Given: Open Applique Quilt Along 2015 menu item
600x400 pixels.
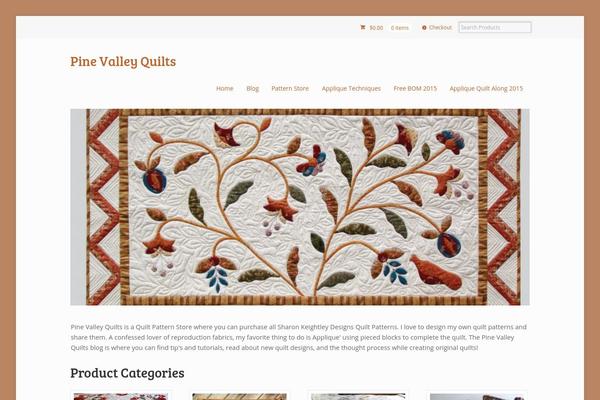Looking at the screenshot, I should [486, 88].
